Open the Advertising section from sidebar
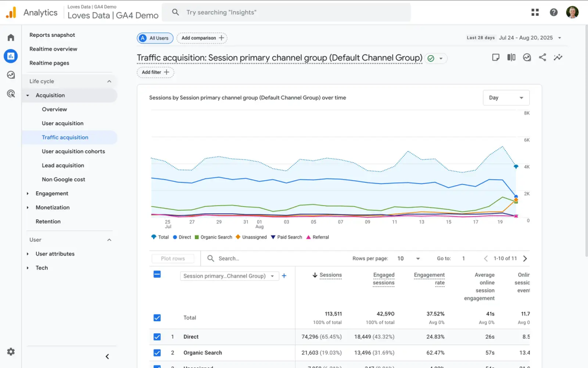The height and width of the screenshot is (368, 588). [10, 93]
